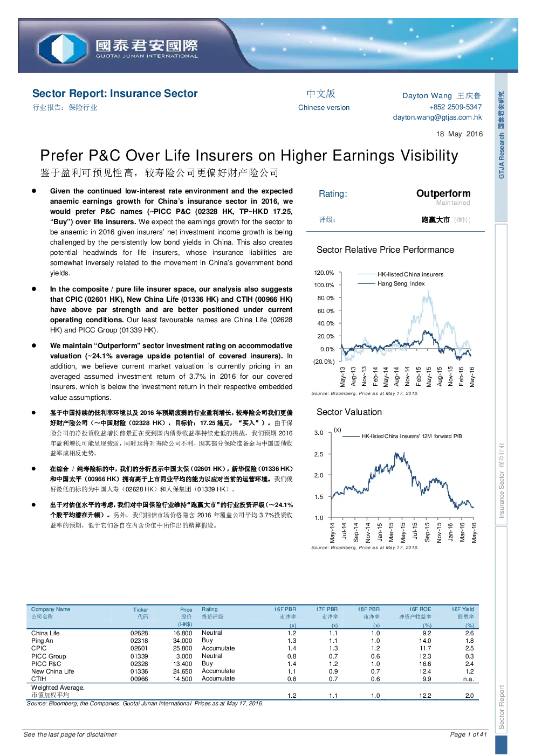Select the Sector Report: Insurance Sector heading
The height and width of the screenshot is (756, 535).
click(115, 94)
